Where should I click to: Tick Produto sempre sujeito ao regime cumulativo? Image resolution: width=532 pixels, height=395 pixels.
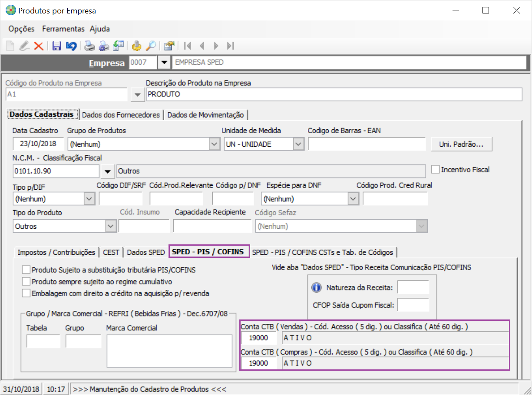pos(26,282)
